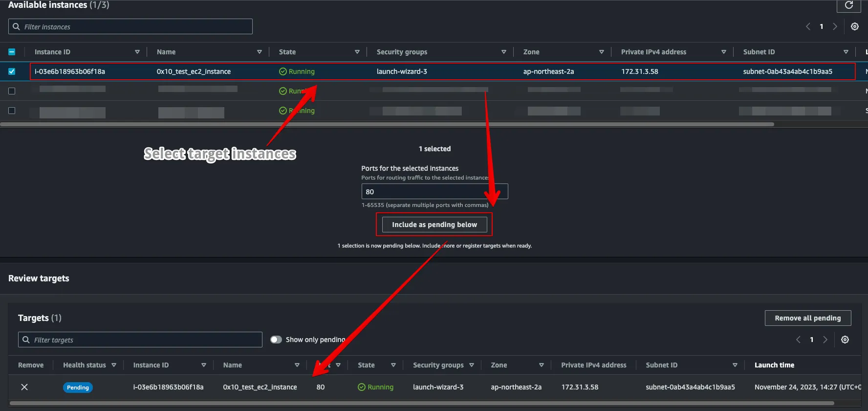Sort Targets table by Zone column
Image resolution: width=868 pixels, height=411 pixels.
tap(542, 365)
